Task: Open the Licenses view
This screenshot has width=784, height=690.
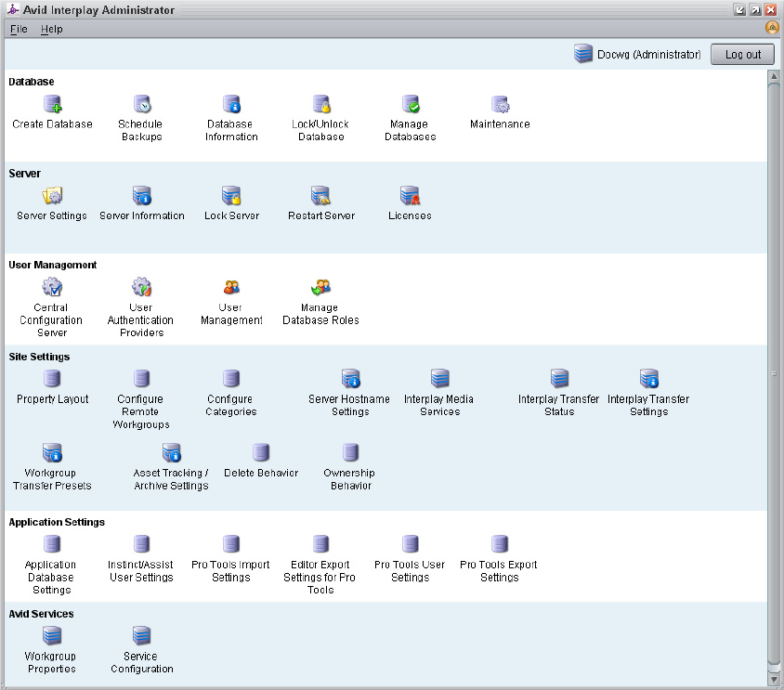Action: pyautogui.click(x=410, y=196)
